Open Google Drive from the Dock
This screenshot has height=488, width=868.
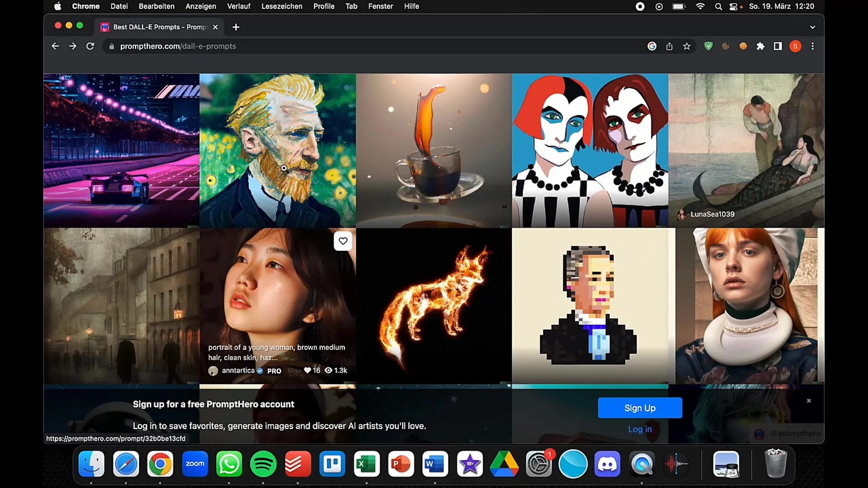(504, 464)
